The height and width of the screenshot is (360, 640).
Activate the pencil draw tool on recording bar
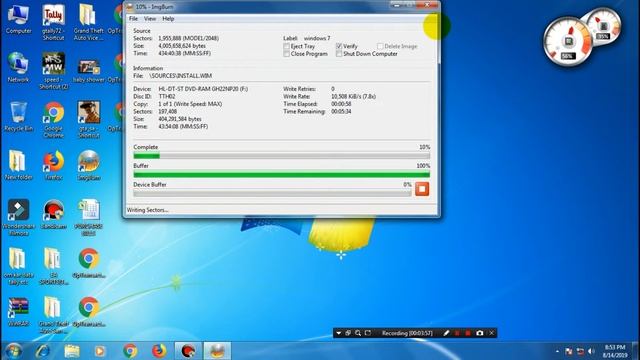tap(446, 333)
